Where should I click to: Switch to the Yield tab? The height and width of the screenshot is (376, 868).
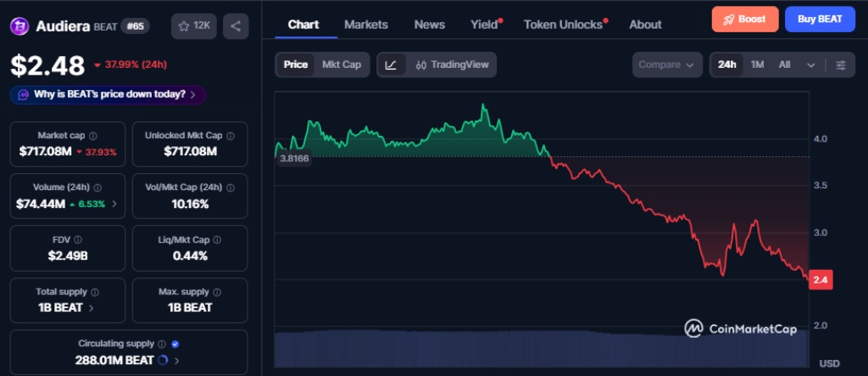484,25
